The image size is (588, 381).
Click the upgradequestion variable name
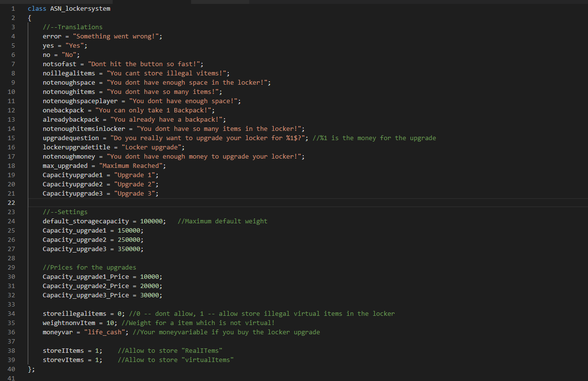[x=71, y=138]
